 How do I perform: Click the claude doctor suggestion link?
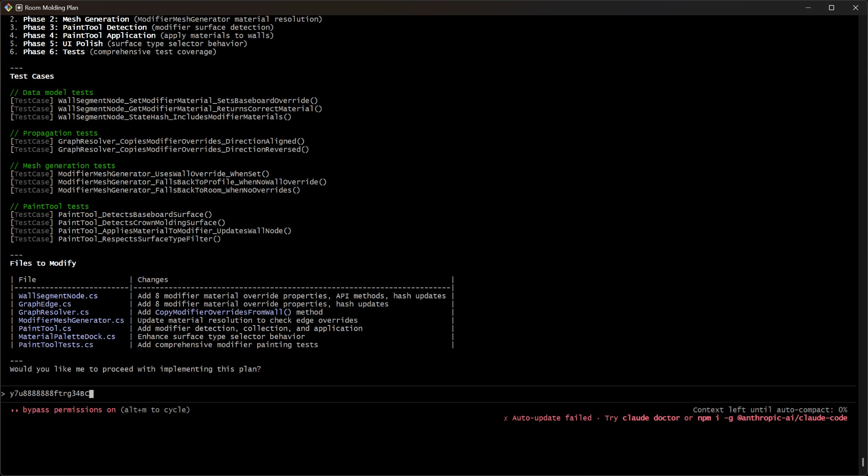650,418
